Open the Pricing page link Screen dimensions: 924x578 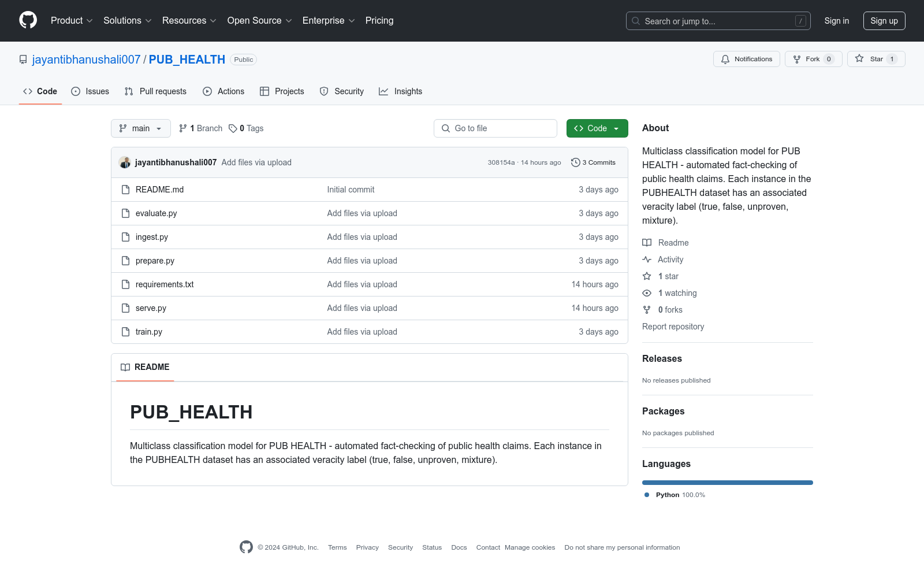379,21
